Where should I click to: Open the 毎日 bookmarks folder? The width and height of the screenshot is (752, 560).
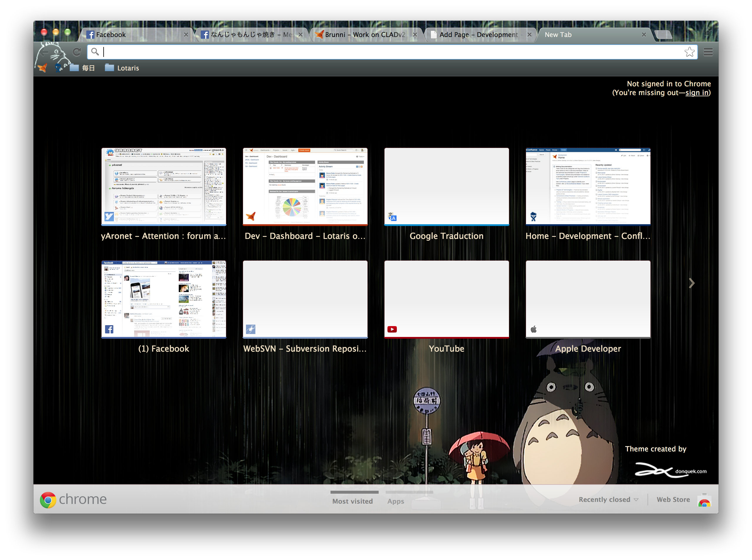[x=82, y=68]
